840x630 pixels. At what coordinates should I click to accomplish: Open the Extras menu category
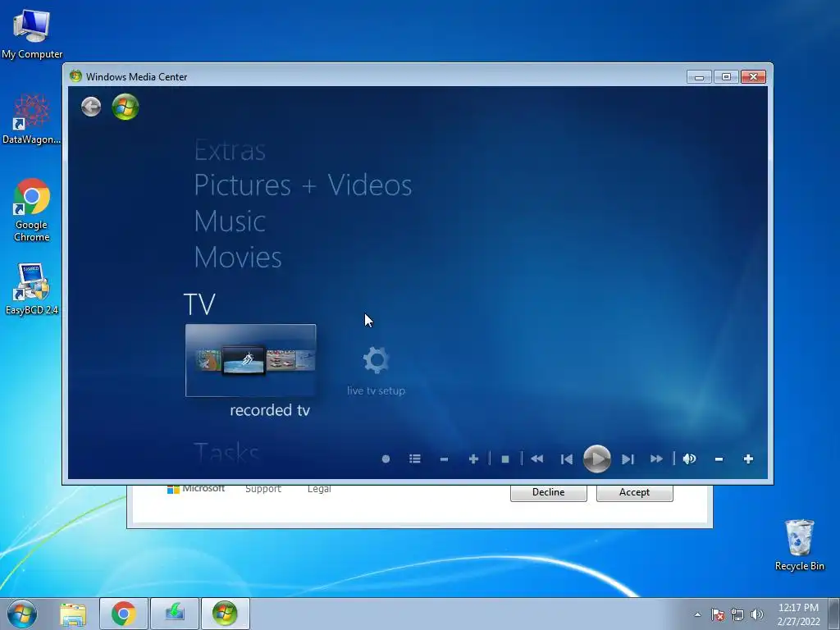pos(230,151)
